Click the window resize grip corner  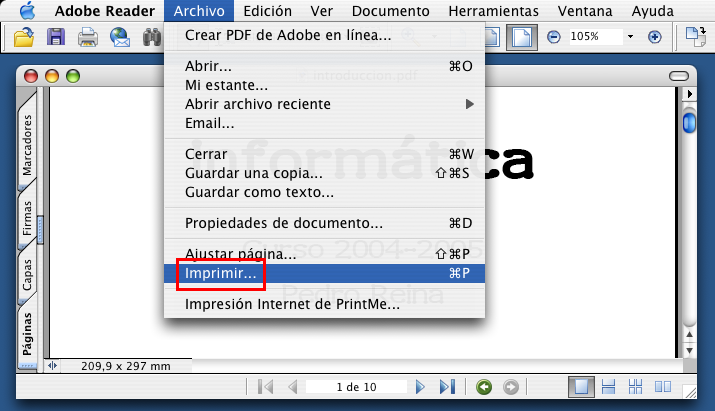pos(689,391)
